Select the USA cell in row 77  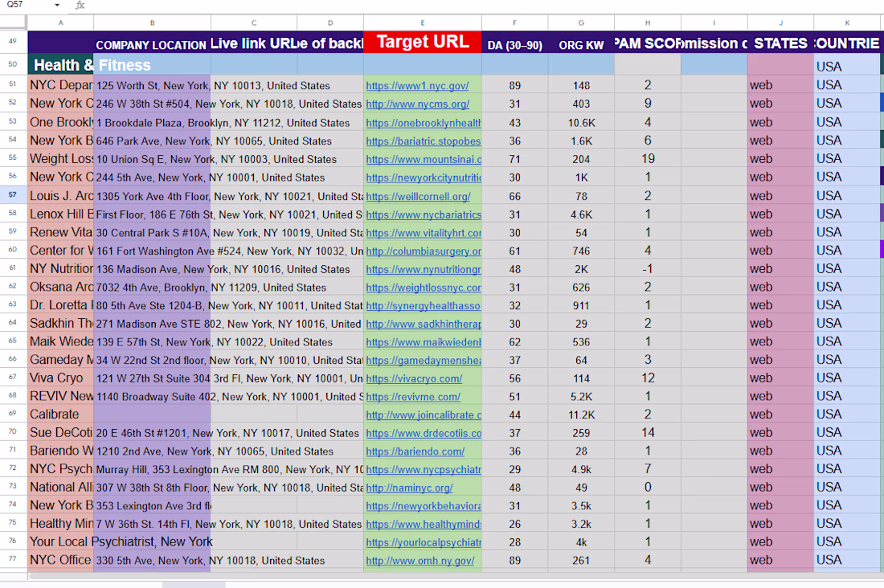point(847,560)
